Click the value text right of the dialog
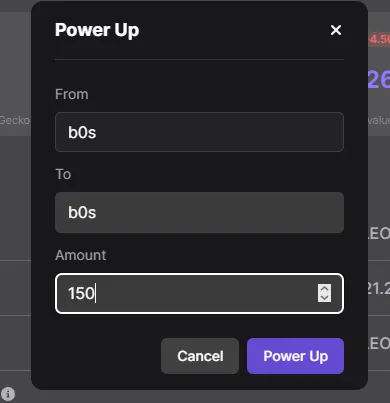This screenshot has width=390, height=403. pyautogui.click(x=379, y=120)
